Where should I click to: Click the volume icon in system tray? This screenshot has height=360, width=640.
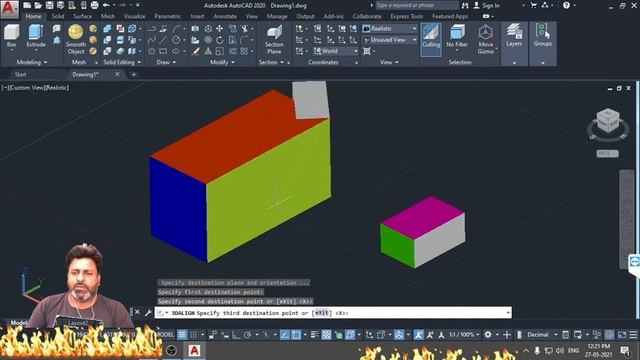point(560,350)
